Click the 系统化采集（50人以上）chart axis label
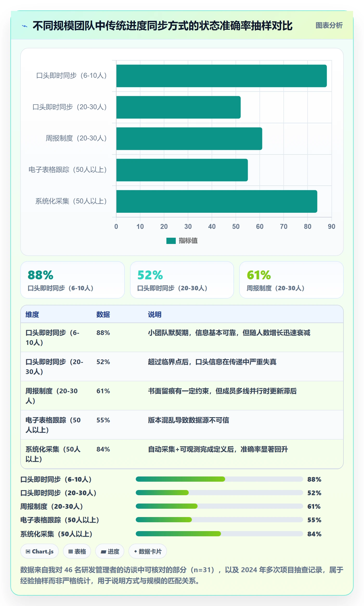The height and width of the screenshot is (606, 364). coord(71,201)
